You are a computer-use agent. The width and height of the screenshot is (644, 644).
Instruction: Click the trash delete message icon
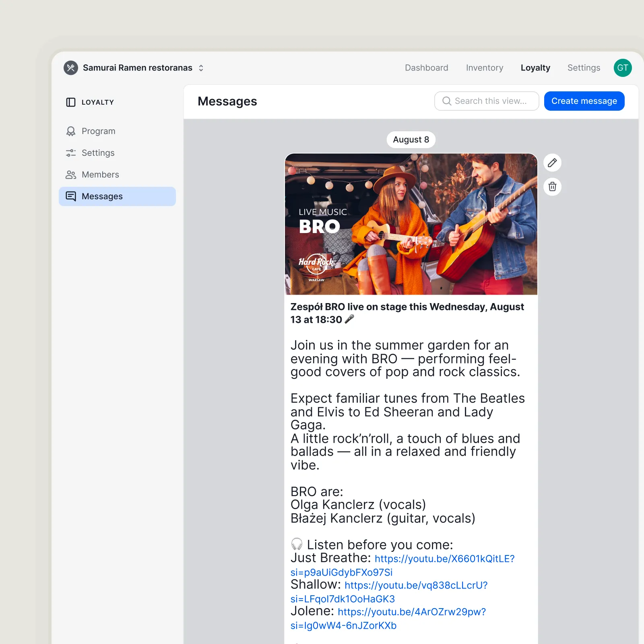pos(552,187)
